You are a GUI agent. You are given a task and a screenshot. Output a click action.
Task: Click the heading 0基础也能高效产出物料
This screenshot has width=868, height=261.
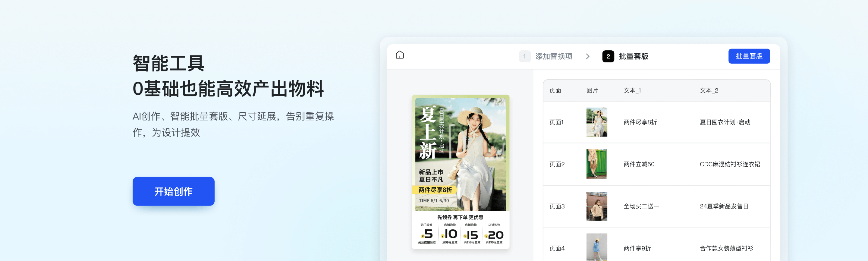click(228, 89)
